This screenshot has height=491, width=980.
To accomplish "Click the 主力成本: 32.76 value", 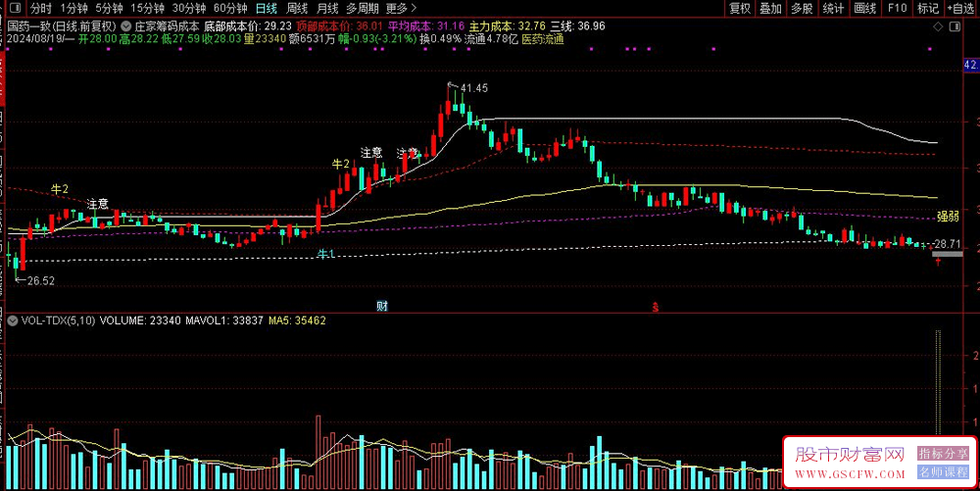I will [x=507, y=26].
